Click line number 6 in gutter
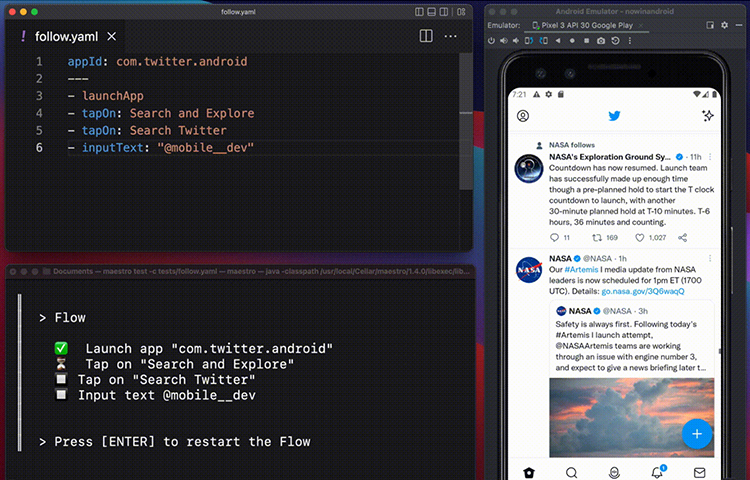 tap(39, 148)
